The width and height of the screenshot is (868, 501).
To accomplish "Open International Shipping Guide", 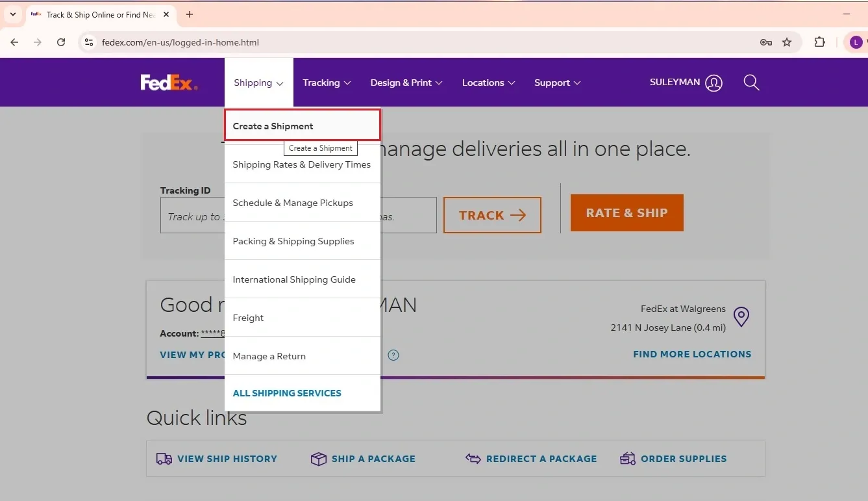I will [303, 279].
